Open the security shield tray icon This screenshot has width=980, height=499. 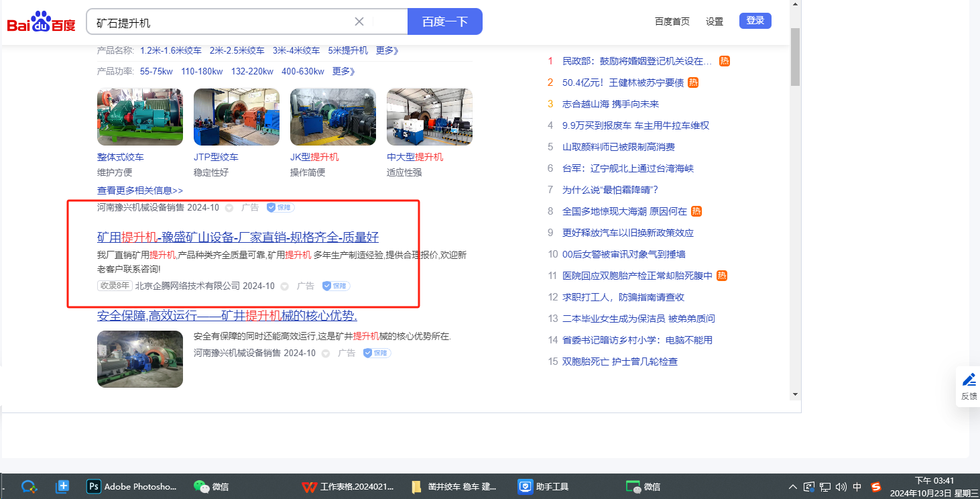tap(809, 487)
